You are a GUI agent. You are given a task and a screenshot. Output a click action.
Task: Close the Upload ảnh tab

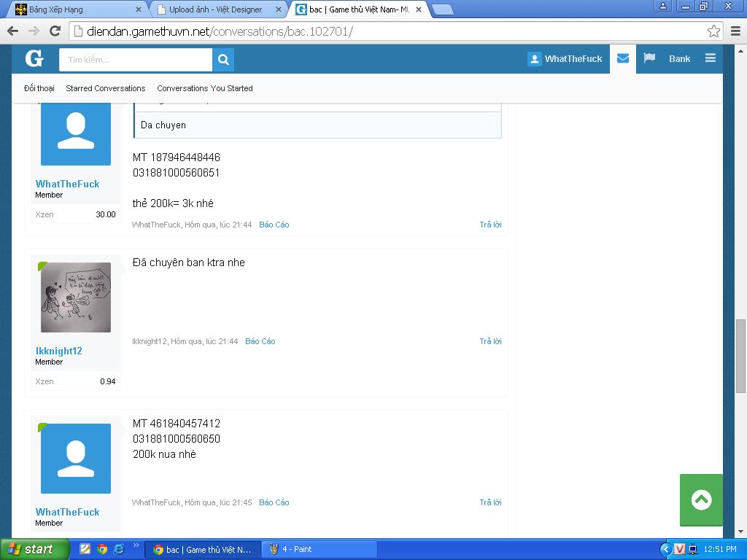pyautogui.click(x=279, y=9)
